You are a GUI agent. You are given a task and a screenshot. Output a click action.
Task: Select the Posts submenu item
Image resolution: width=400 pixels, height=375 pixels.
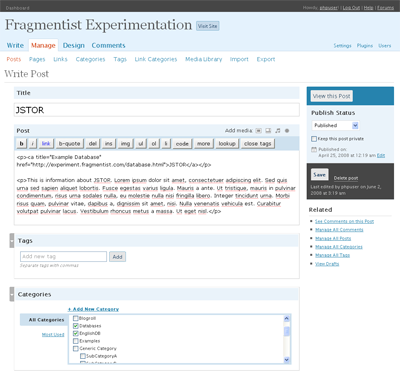tap(14, 59)
